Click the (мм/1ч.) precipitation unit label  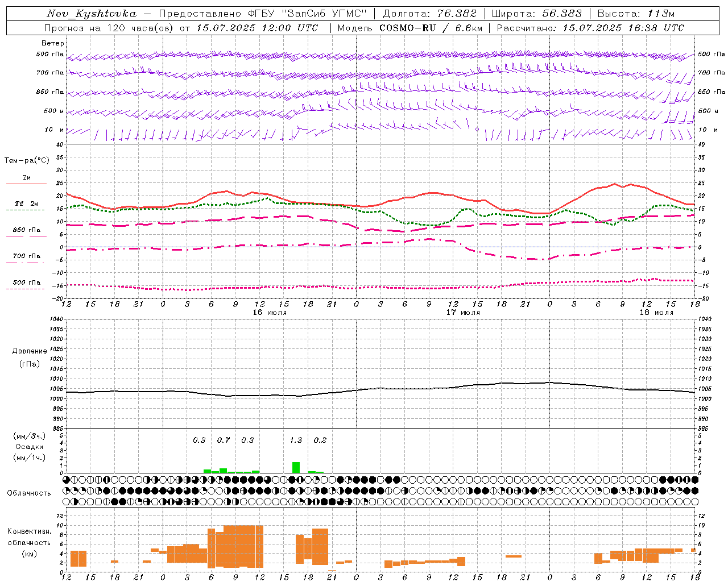pyautogui.click(x=30, y=458)
